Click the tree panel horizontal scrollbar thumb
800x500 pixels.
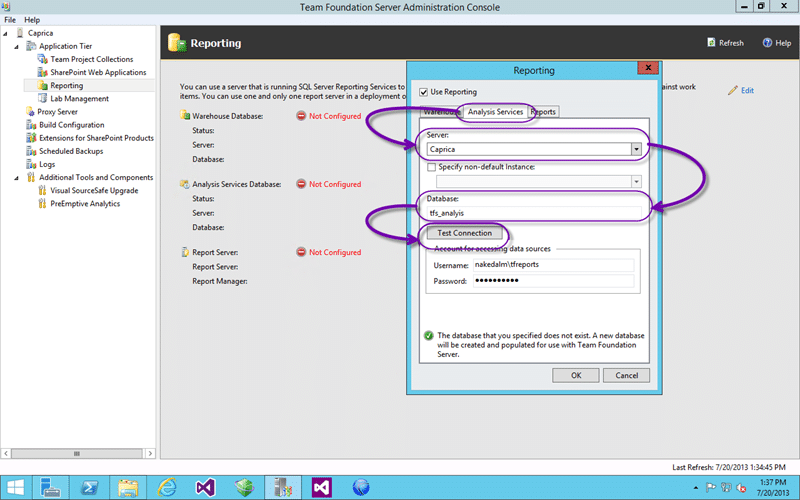click(77, 454)
